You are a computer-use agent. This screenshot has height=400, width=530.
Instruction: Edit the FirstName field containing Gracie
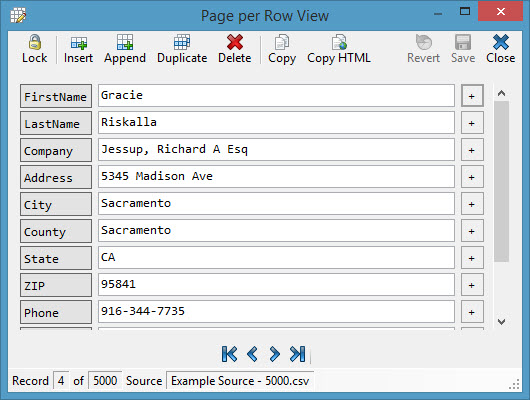(276, 96)
